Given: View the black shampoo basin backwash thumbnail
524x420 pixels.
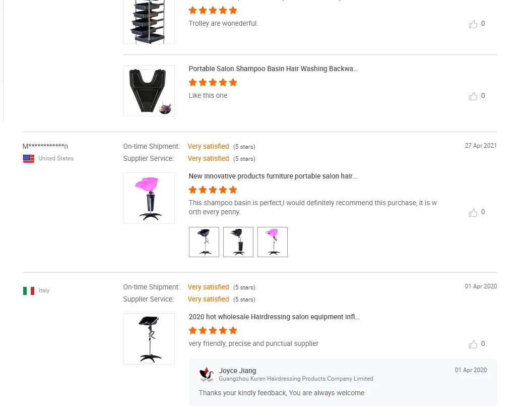Looking at the screenshot, I should pyautogui.click(x=149, y=91).
